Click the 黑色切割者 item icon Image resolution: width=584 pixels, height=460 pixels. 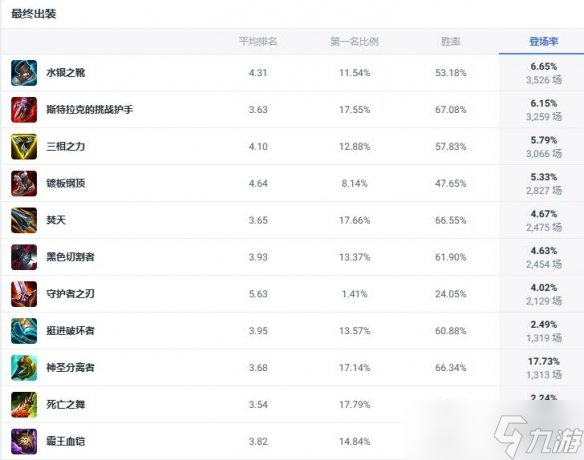[24, 257]
